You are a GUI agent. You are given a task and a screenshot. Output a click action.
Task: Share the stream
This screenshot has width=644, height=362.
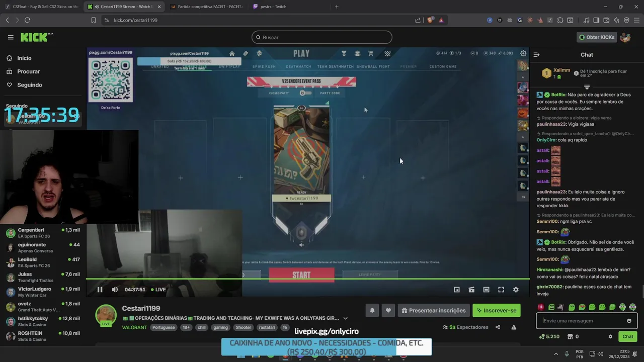[498, 327]
